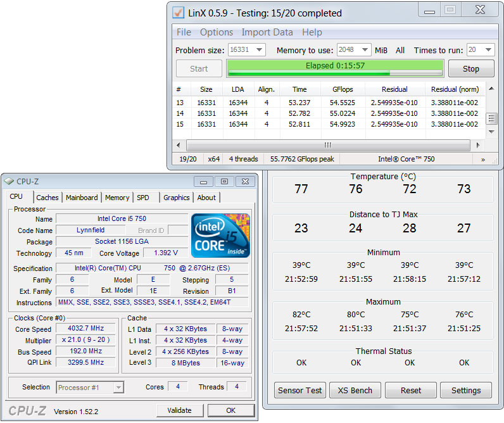The image size is (504, 423).
Task: Click the Stop button in LinX
Action: point(471,69)
